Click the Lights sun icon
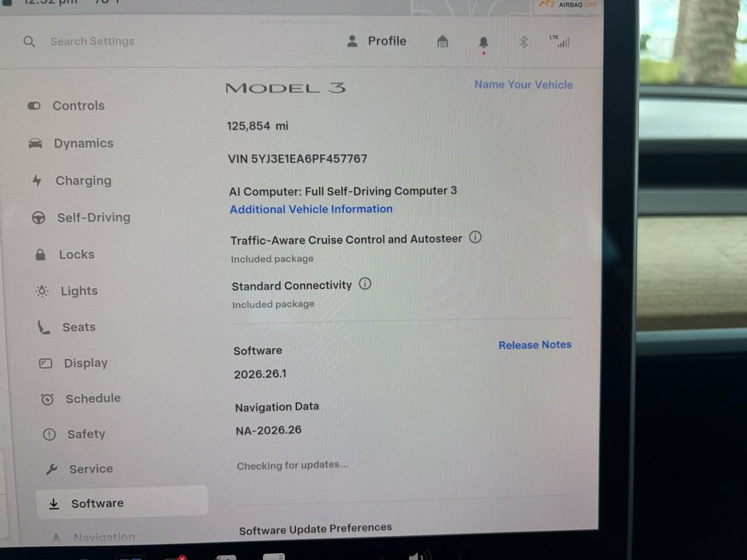 tap(42, 290)
